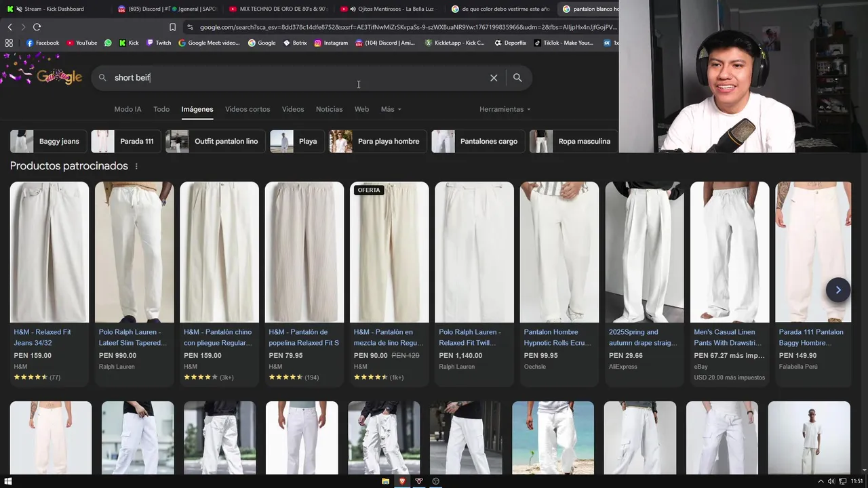Expand the Más search filter dropdown
The height and width of the screenshot is (488, 868).
(391, 109)
